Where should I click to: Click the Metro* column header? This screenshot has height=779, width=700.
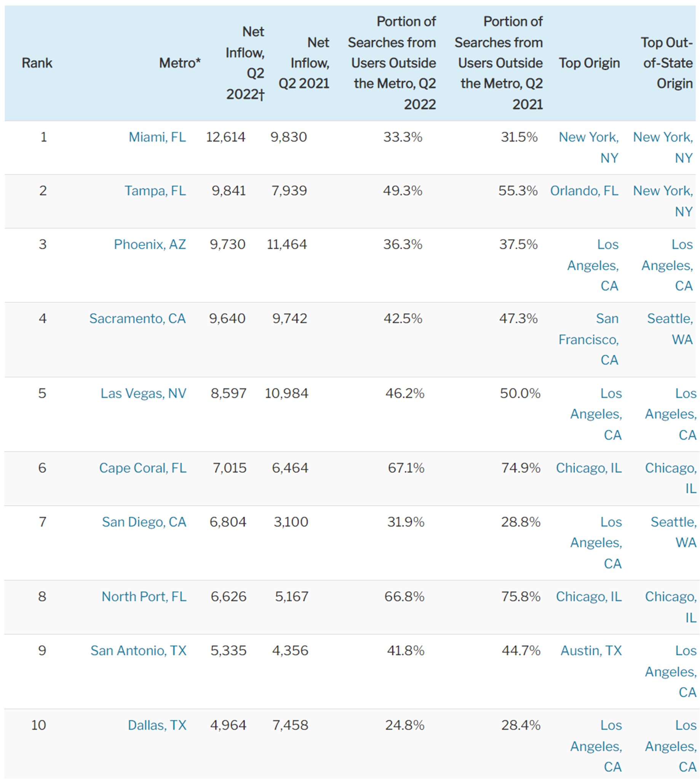tap(180, 63)
